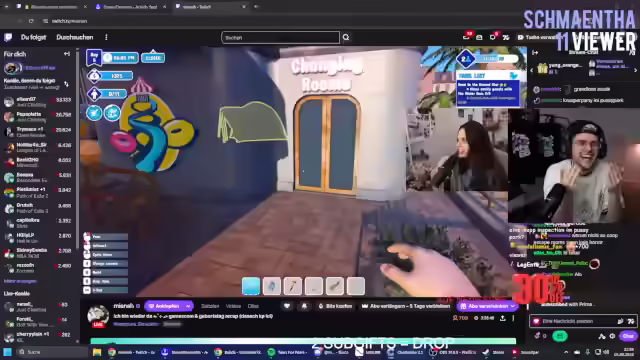Click the purple Chat send button
The height and width of the screenshot is (360, 640).
point(628,336)
